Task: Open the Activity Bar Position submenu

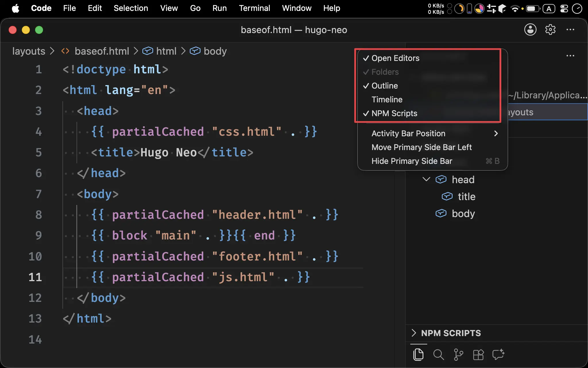Action: pos(433,133)
